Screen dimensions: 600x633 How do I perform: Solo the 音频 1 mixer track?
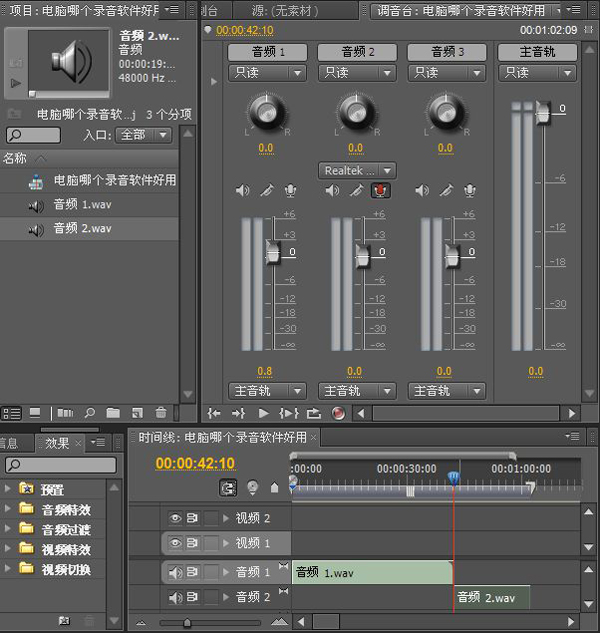[x=266, y=190]
